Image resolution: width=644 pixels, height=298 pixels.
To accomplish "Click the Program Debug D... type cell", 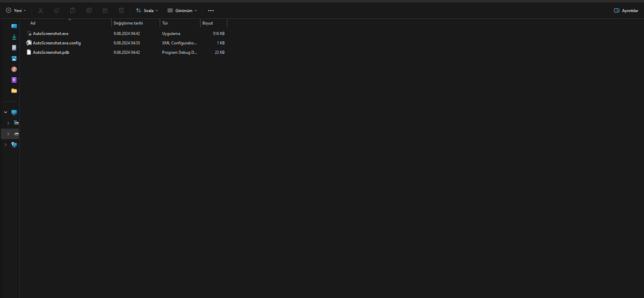I will click(180, 52).
